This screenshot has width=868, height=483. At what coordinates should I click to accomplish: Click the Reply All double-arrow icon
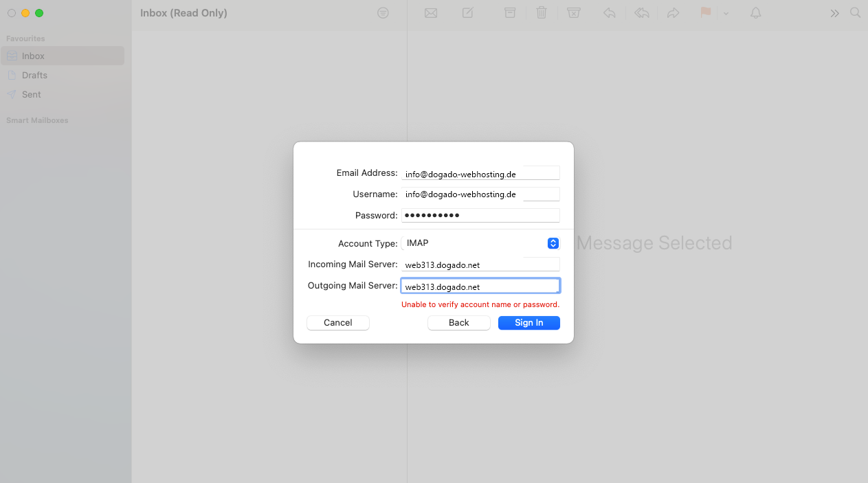641,13
